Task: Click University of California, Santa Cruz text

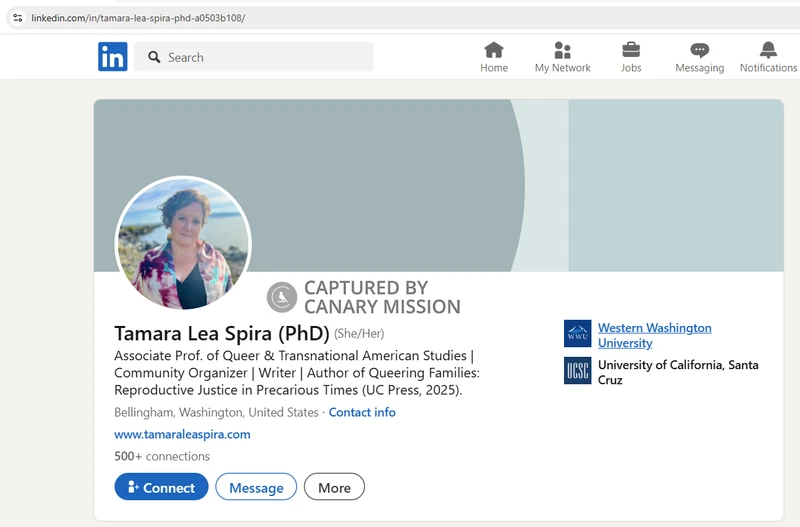Action: click(x=678, y=372)
